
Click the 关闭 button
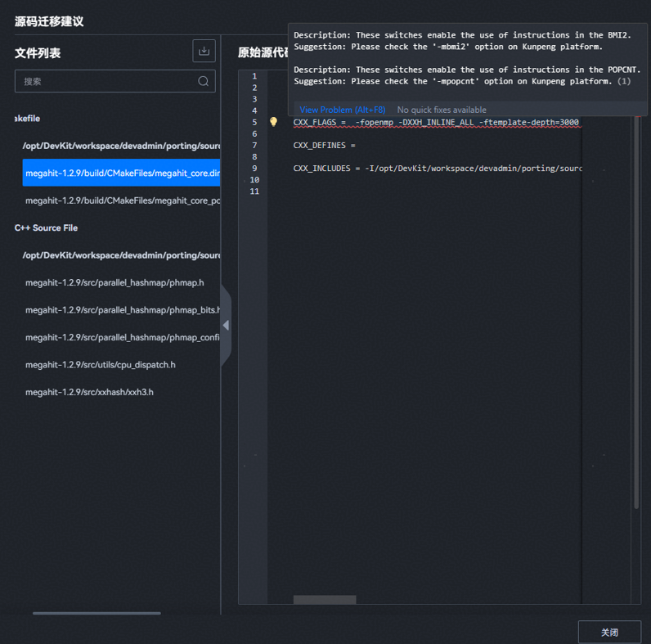609,633
